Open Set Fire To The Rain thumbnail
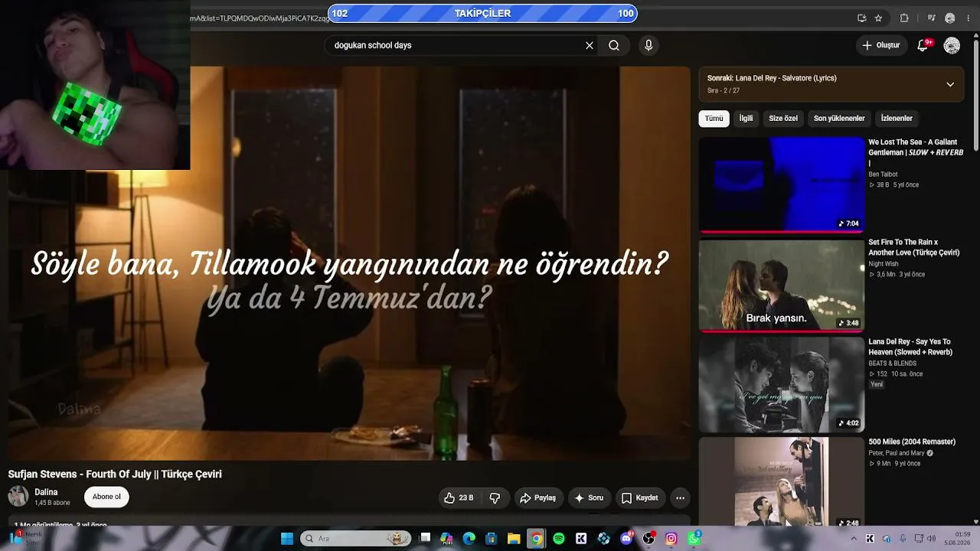The image size is (980, 551). [x=782, y=285]
